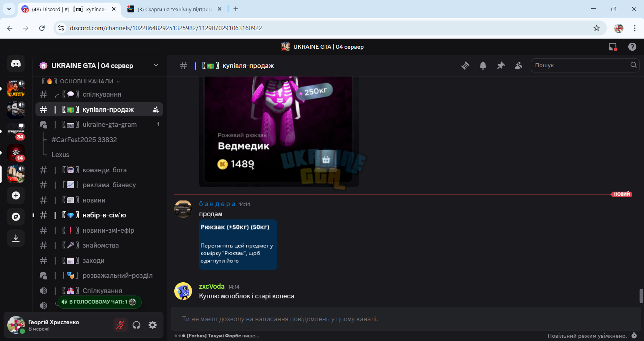Screen dimensions: 644x341
Task: Open реклама-бізнесу channel
Action: 99,185
